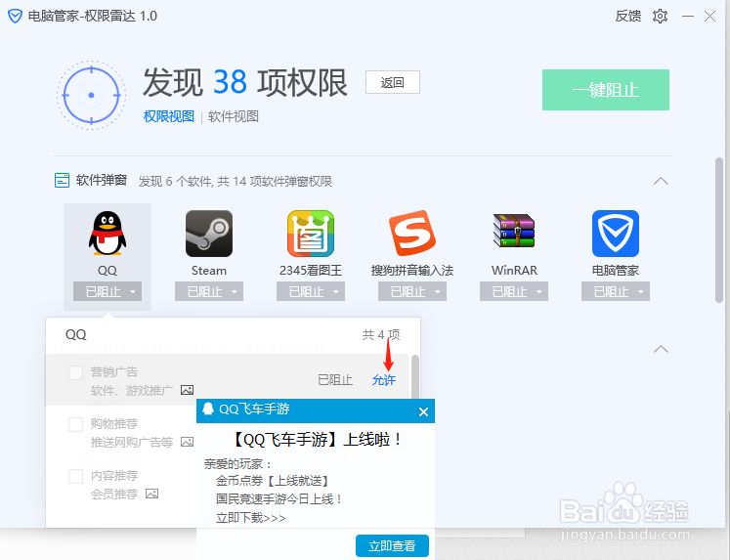730x560 pixels.
Task: Open the 电脑管家 已阻止 dropdown
Action: pyautogui.click(x=616, y=291)
